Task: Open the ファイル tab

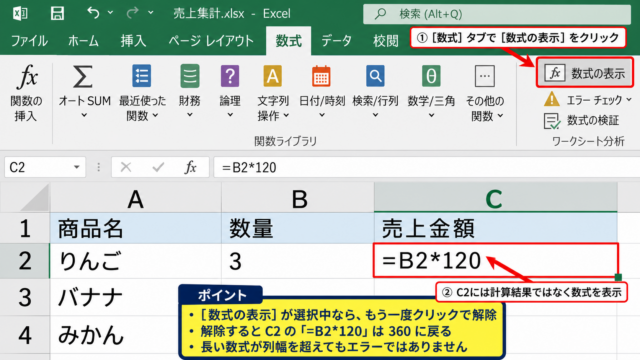Action: pos(29,41)
